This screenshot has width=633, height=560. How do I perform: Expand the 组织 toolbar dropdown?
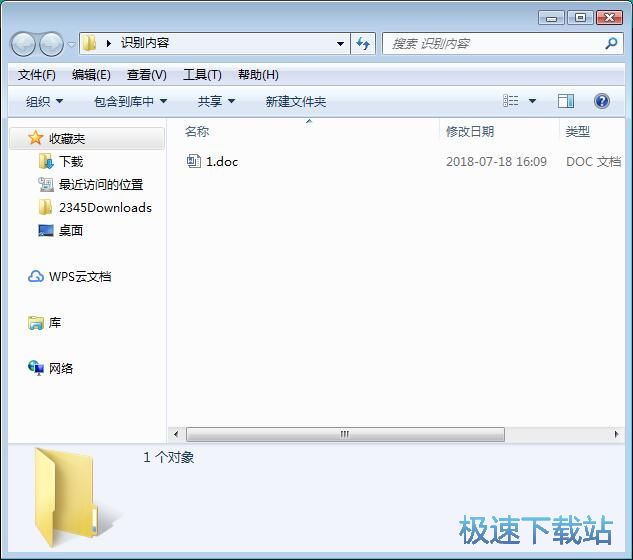tap(44, 101)
